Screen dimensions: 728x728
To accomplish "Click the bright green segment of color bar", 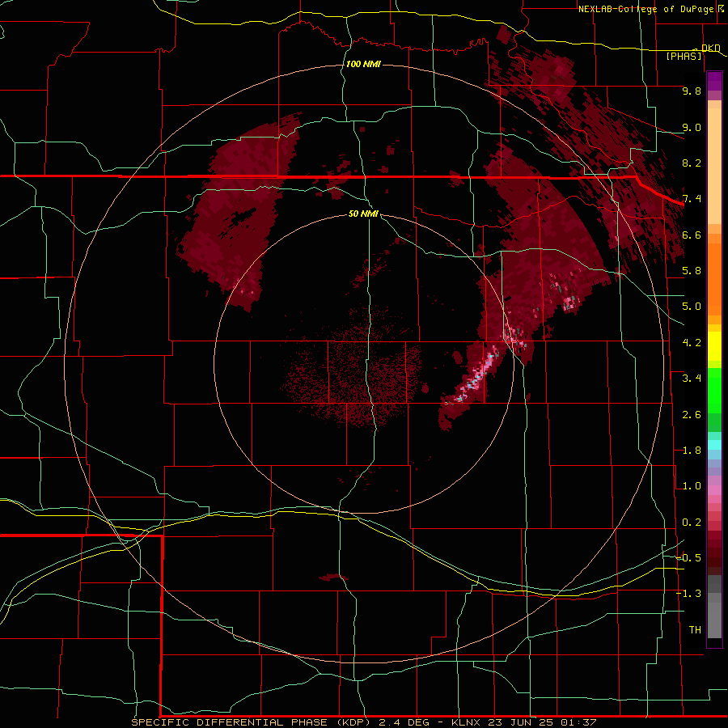I will pos(714,392).
